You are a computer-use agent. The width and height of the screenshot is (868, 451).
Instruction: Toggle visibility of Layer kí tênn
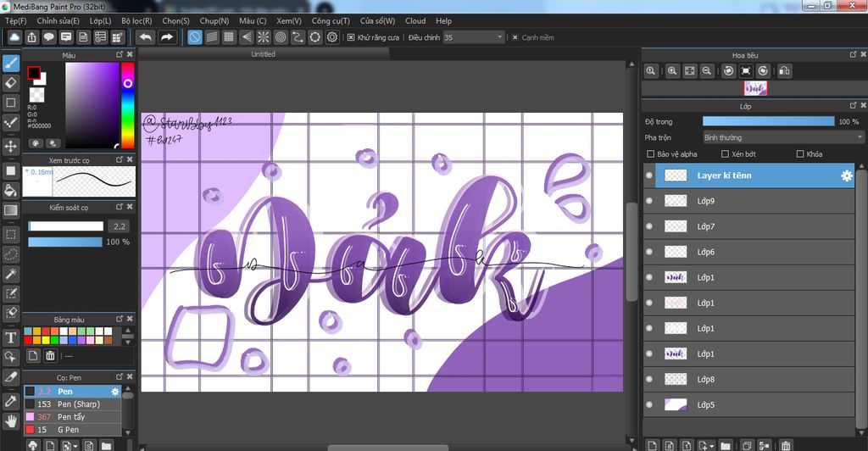[649, 175]
